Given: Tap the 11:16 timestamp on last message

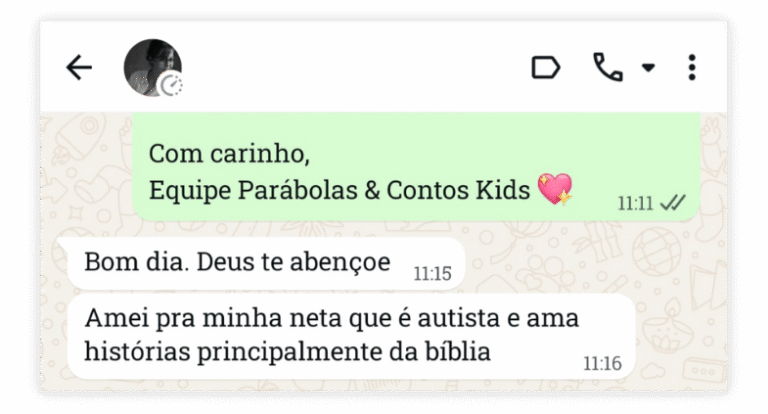Looking at the screenshot, I should click(x=602, y=364).
